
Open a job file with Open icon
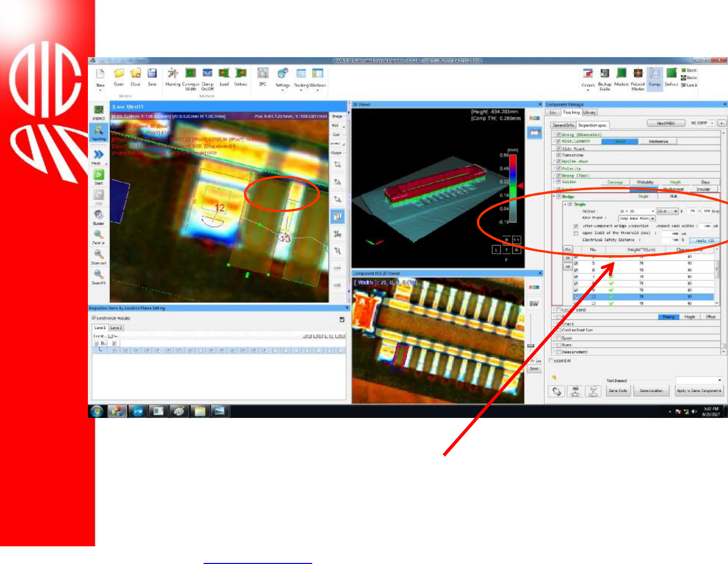(x=119, y=77)
